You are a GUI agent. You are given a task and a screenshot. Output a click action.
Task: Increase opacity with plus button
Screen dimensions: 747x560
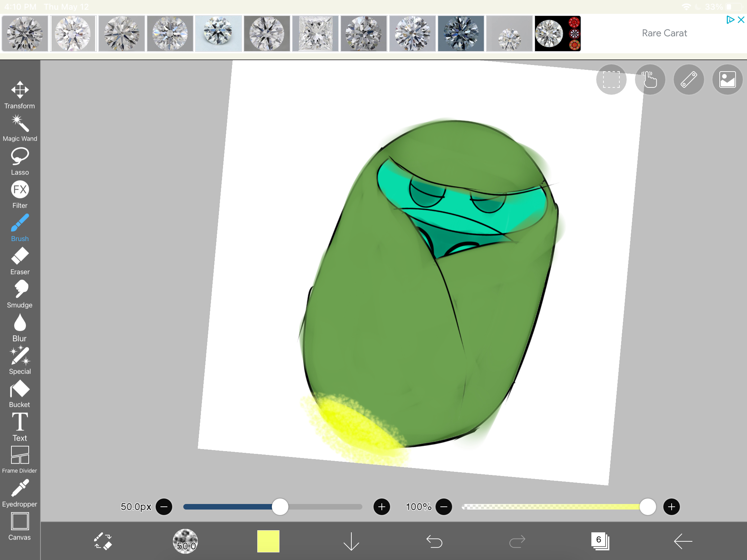point(672,507)
